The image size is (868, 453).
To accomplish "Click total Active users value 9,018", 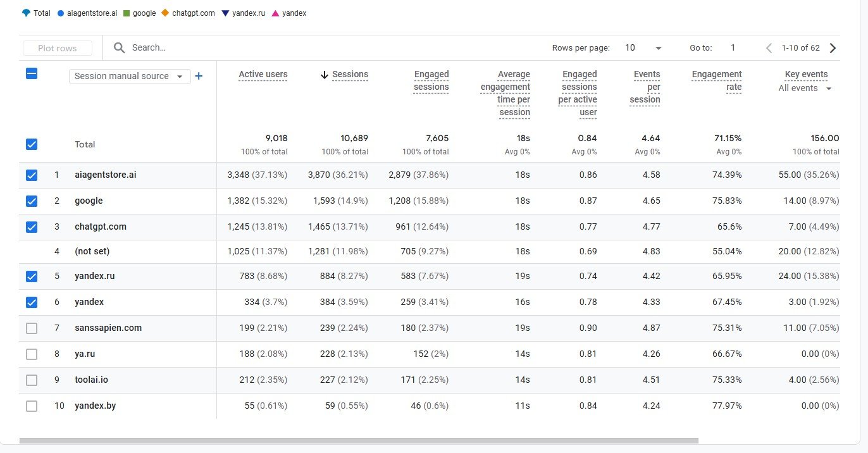I will click(x=276, y=138).
